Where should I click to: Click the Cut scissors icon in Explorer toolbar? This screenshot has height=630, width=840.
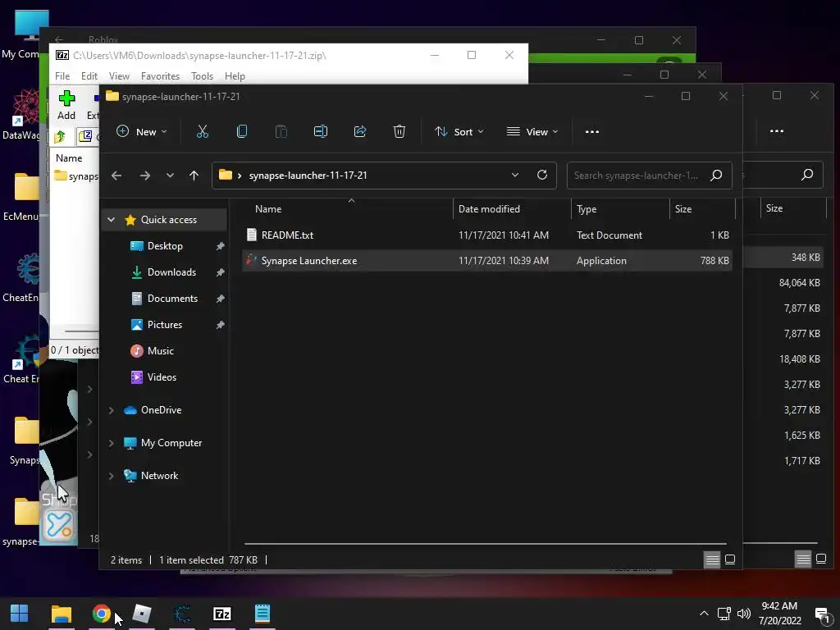point(203,132)
